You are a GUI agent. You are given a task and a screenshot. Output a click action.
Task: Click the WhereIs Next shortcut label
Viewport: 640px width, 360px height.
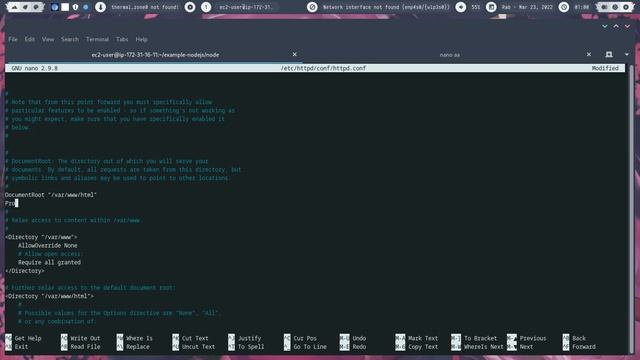484,347
